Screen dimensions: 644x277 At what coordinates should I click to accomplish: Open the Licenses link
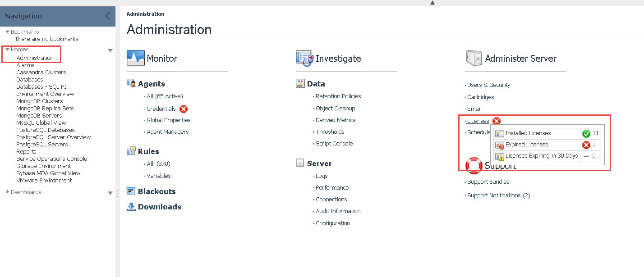click(478, 121)
